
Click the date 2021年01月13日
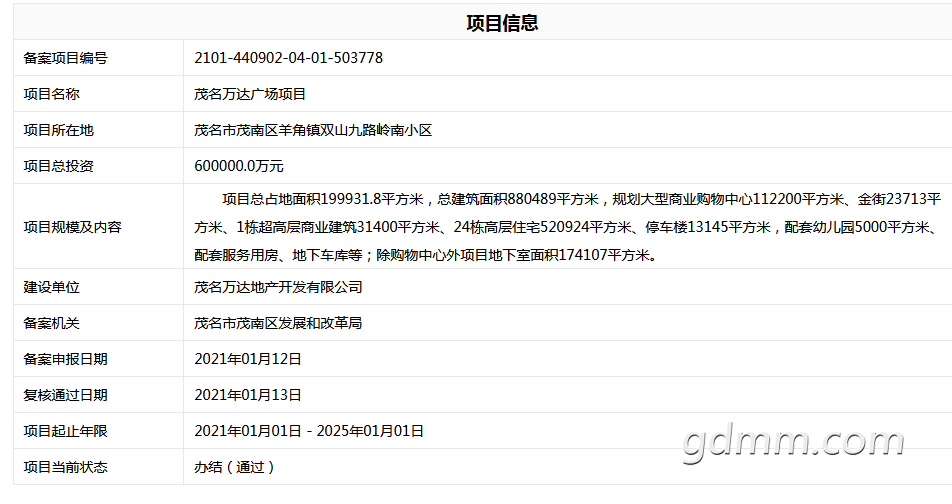tap(248, 395)
